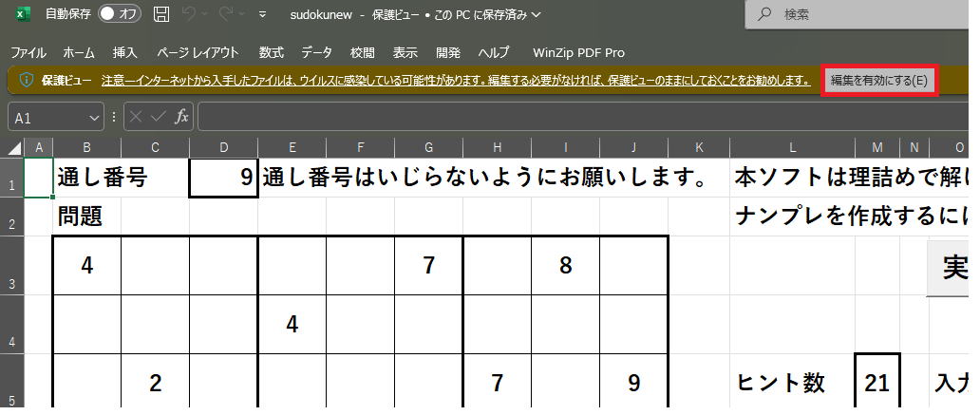Click the Protected View warning message link
Viewport: 980px width, 415px height.
pos(455,81)
